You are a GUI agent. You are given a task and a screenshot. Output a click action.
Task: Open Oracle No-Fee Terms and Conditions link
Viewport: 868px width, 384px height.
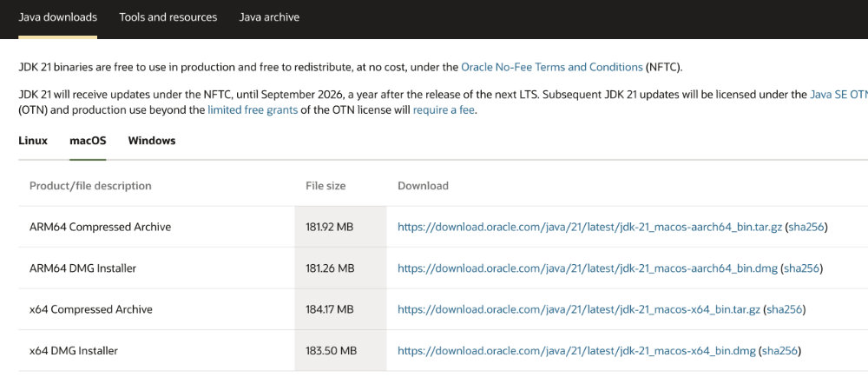click(x=551, y=67)
